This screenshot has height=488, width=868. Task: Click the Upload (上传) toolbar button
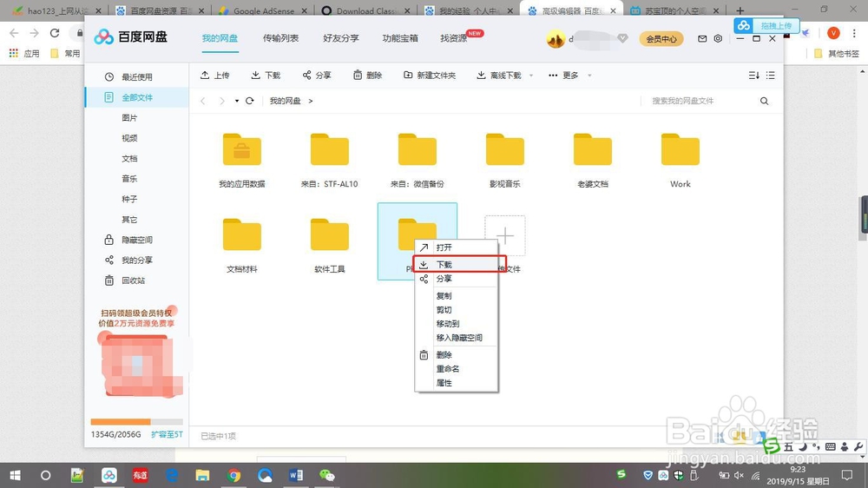[x=214, y=76]
